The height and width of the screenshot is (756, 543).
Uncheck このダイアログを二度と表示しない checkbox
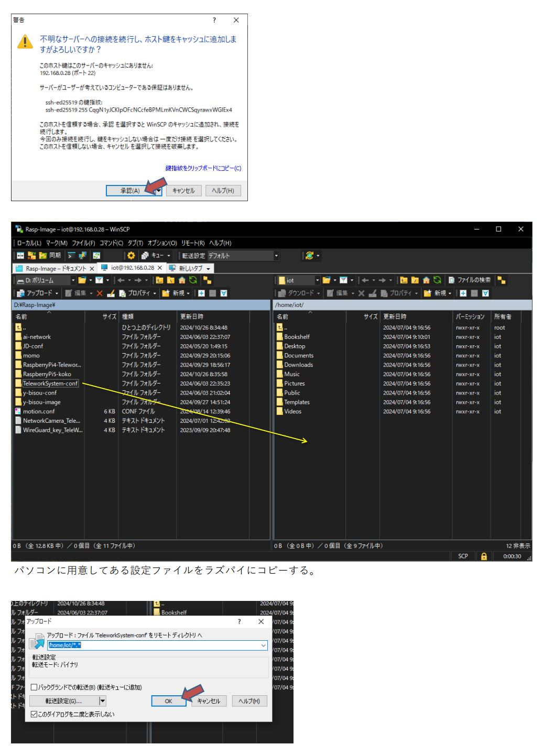[34, 714]
